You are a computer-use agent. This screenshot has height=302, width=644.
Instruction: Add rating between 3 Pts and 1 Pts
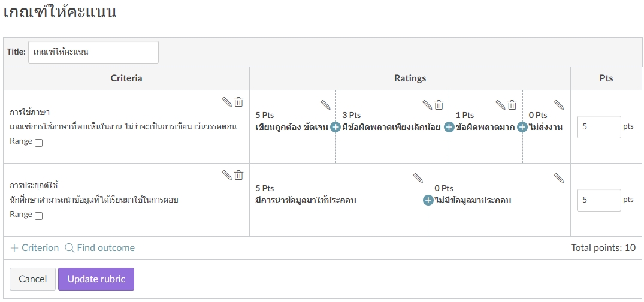click(449, 127)
